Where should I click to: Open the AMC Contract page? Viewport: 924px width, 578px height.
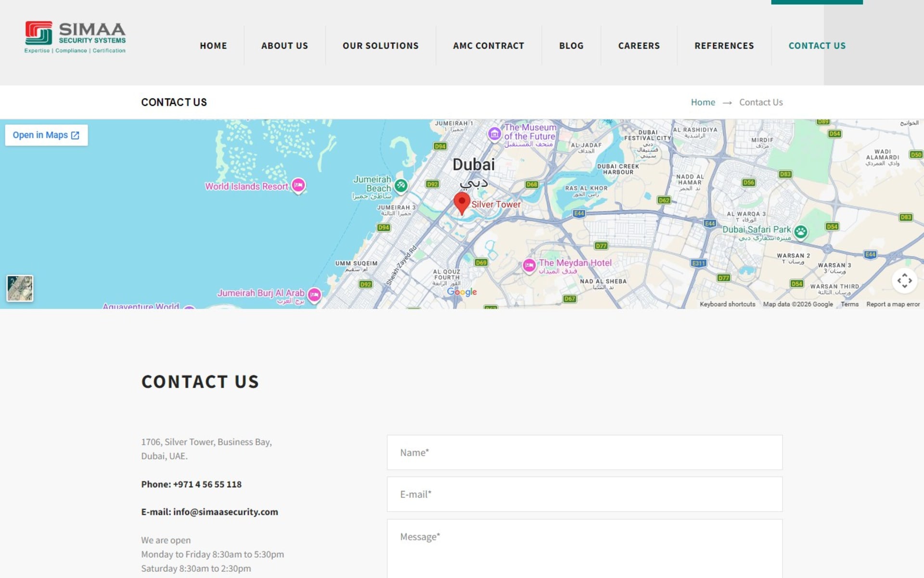(x=488, y=46)
